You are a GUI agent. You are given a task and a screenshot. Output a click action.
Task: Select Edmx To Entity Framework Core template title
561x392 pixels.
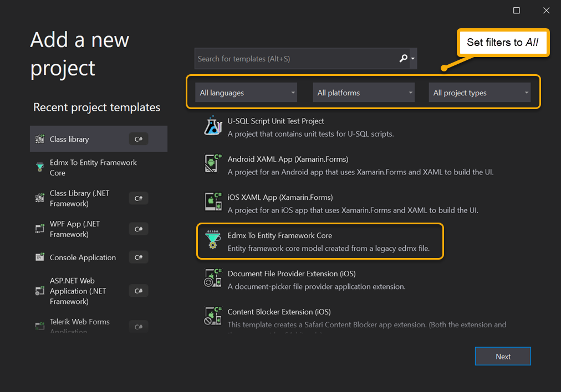[280, 235]
